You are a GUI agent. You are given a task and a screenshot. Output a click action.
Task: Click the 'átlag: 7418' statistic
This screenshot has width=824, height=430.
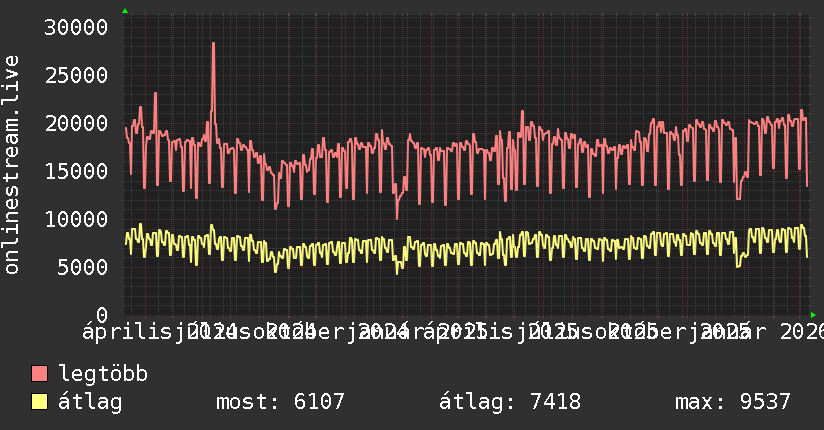(x=510, y=402)
